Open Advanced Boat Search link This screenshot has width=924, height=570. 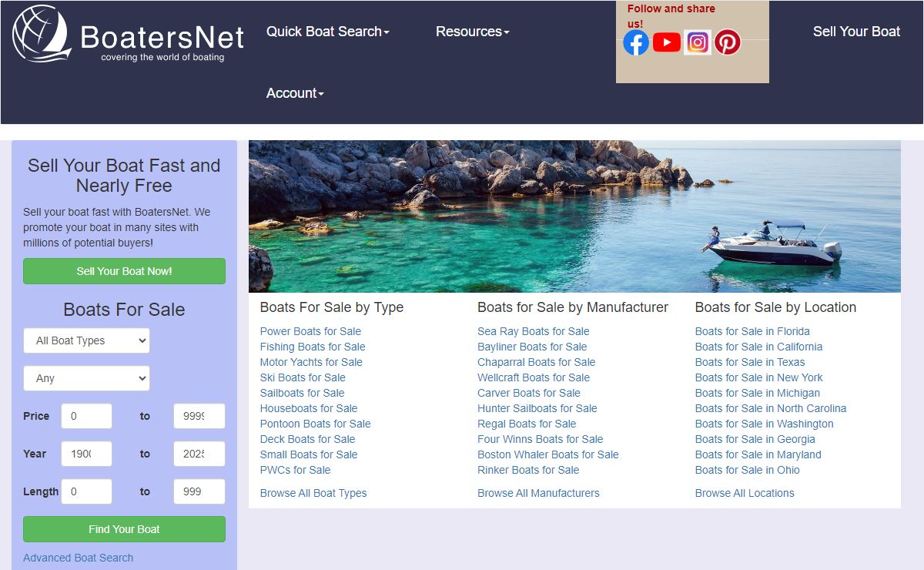[x=79, y=558]
